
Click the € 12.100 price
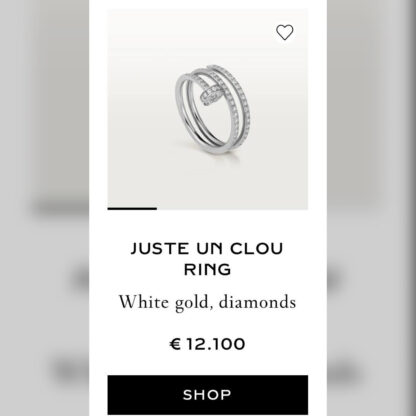(207, 344)
